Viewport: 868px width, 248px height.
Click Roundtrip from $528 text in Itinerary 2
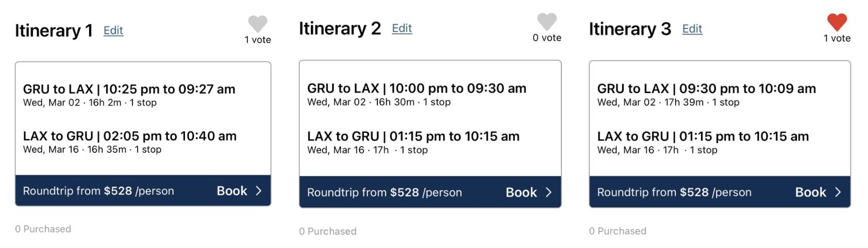[x=385, y=192]
